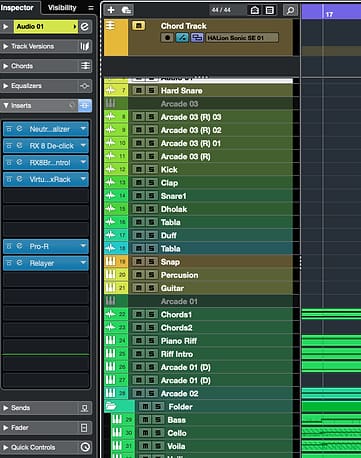Click the edit channel settings 'e' icon
361x458 pixels.
click(85, 27)
